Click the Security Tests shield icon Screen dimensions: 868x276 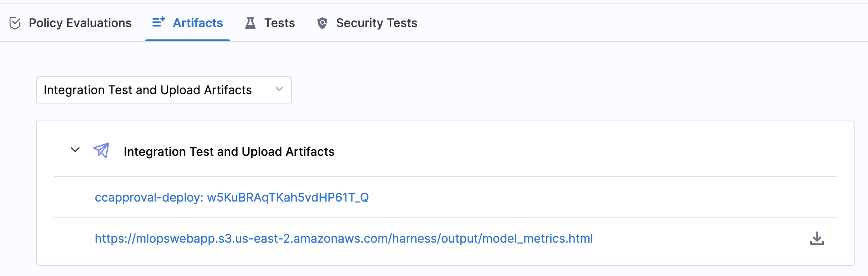(322, 23)
